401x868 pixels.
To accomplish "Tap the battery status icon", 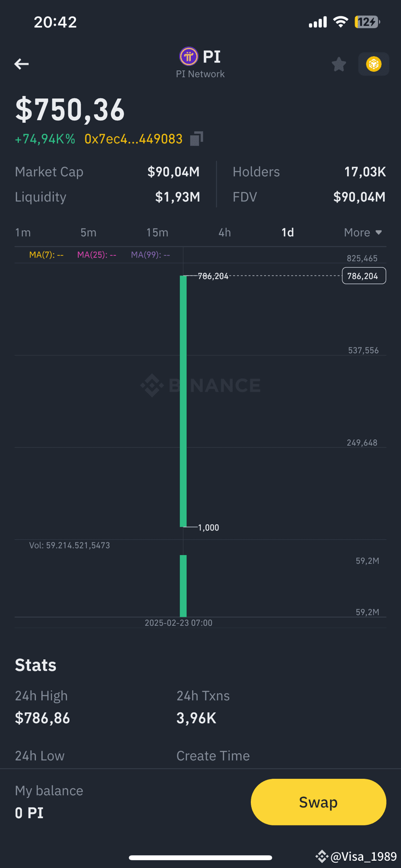I will tap(368, 22).
